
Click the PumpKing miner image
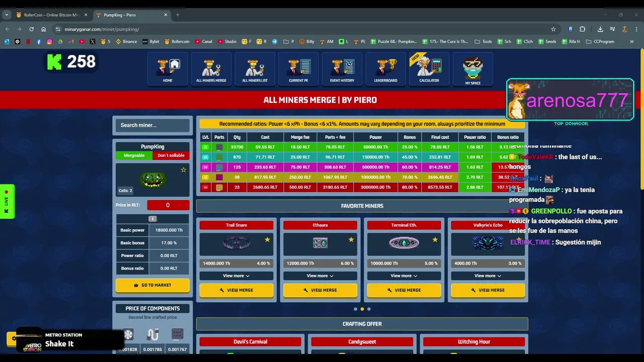click(x=153, y=179)
